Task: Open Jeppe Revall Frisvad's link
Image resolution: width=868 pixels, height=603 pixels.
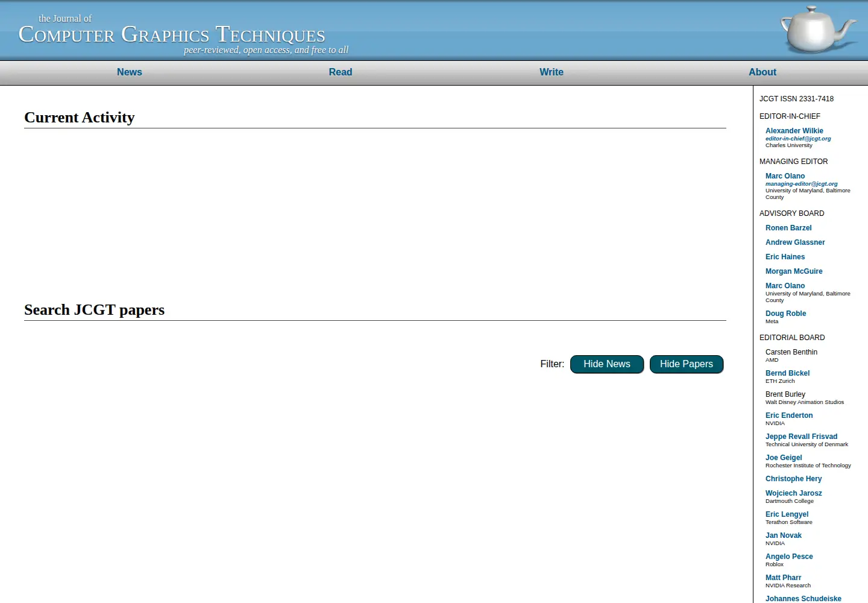Action: click(x=801, y=437)
